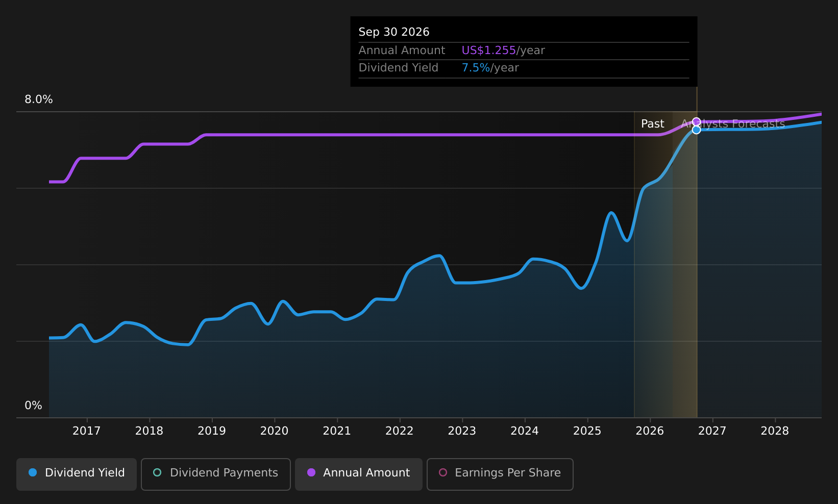Click the 2019 x-axis label
The image size is (838, 504).
[212, 431]
